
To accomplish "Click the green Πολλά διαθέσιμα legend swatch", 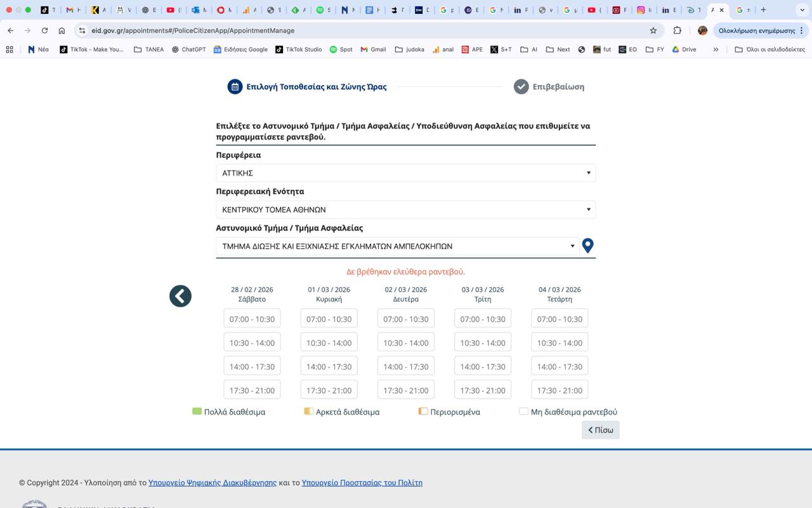I will [197, 411].
